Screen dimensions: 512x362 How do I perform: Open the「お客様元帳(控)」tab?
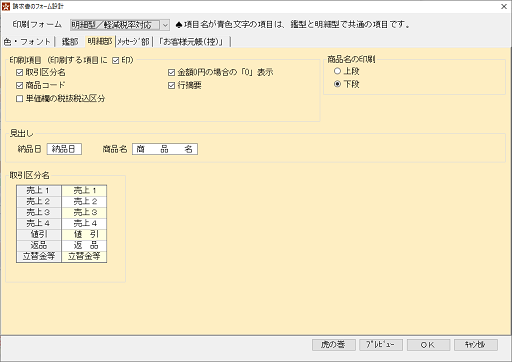(191, 42)
